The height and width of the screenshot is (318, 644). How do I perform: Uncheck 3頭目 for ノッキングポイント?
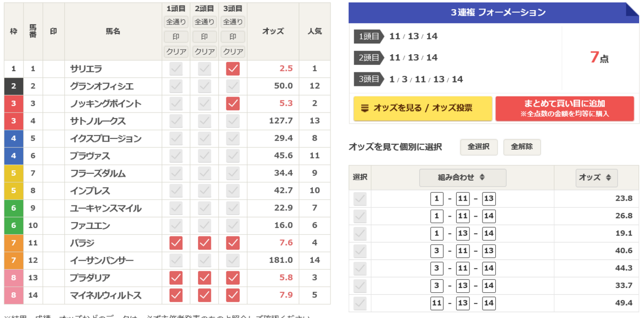tap(232, 103)
